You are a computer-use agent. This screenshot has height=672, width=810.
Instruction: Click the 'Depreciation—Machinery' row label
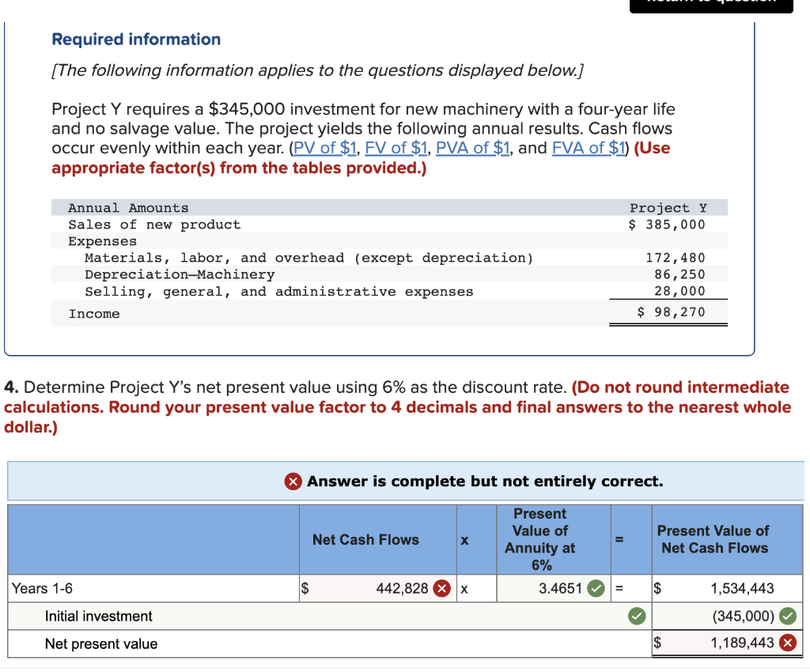[x=180, y=274]
